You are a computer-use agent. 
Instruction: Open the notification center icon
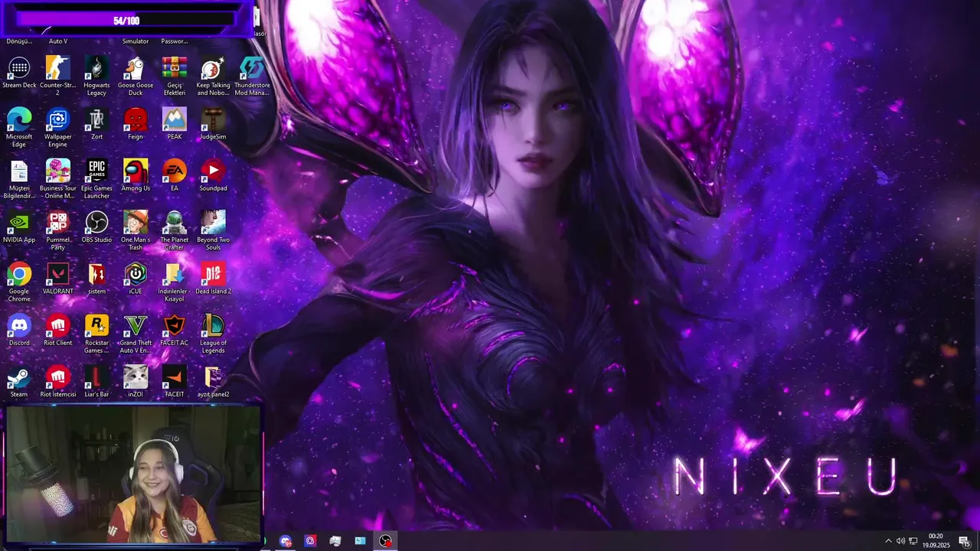pyautogui.click(x=965, y=541)
